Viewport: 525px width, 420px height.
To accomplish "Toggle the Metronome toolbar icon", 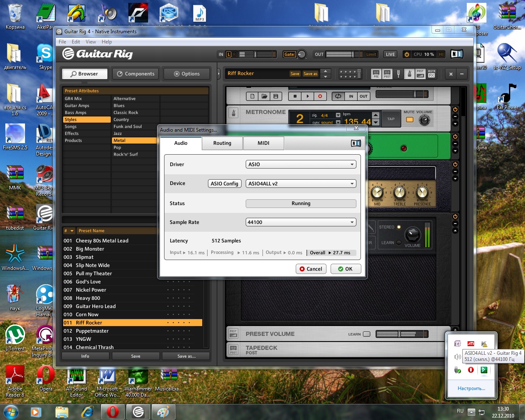I will click(x=409, y=74).
